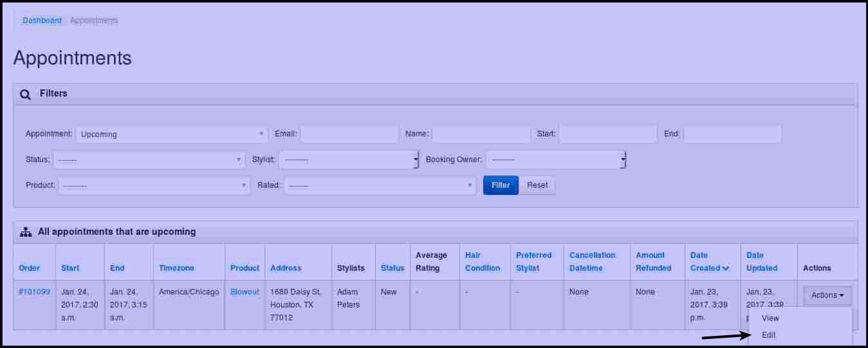Open the Blowout product link
The image size is (868, 348).
click(245, 292)
